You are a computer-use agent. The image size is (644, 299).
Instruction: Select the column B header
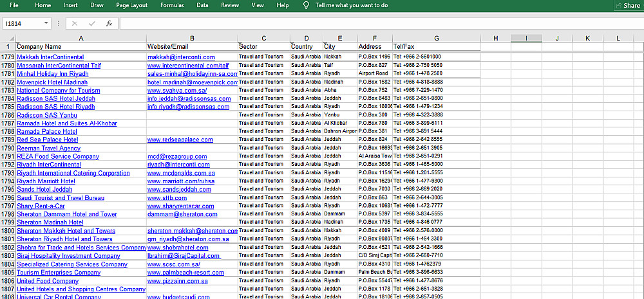192,38
